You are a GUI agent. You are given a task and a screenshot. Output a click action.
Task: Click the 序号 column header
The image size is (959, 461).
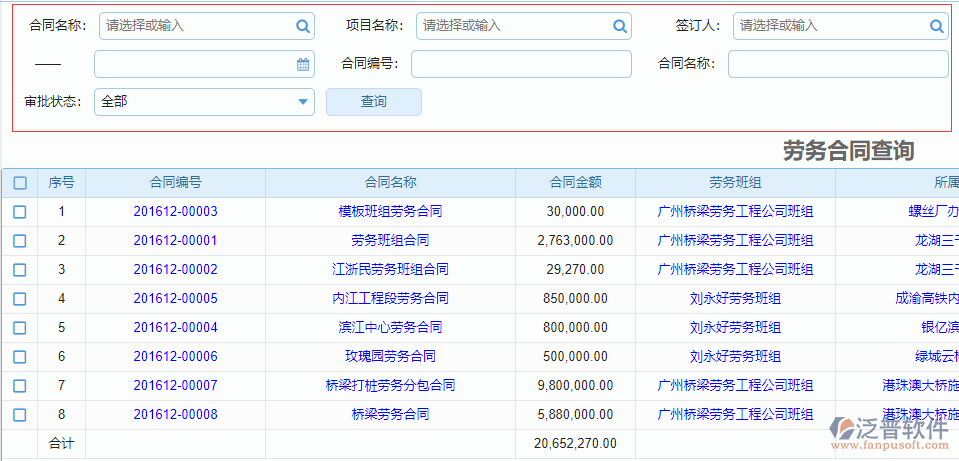61,183
